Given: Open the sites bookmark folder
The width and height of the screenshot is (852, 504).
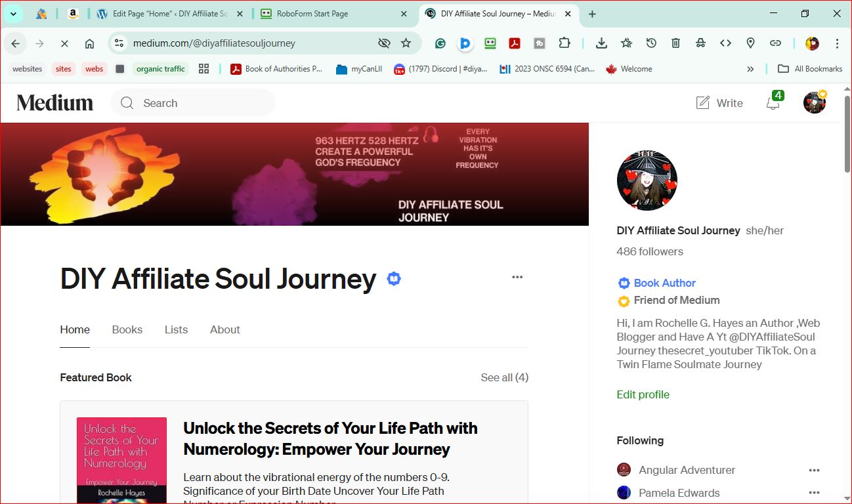Looking at the screenshot, I should click(x=64, y=69).
